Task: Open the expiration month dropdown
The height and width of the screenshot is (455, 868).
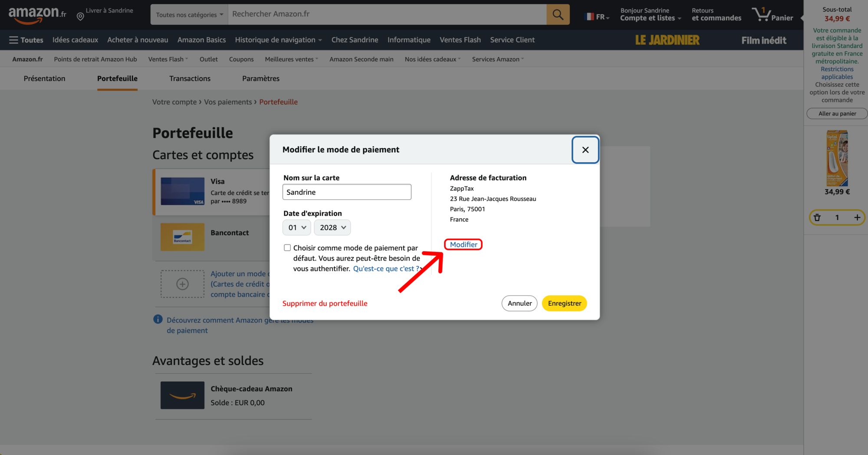Action: click(297, 227)
